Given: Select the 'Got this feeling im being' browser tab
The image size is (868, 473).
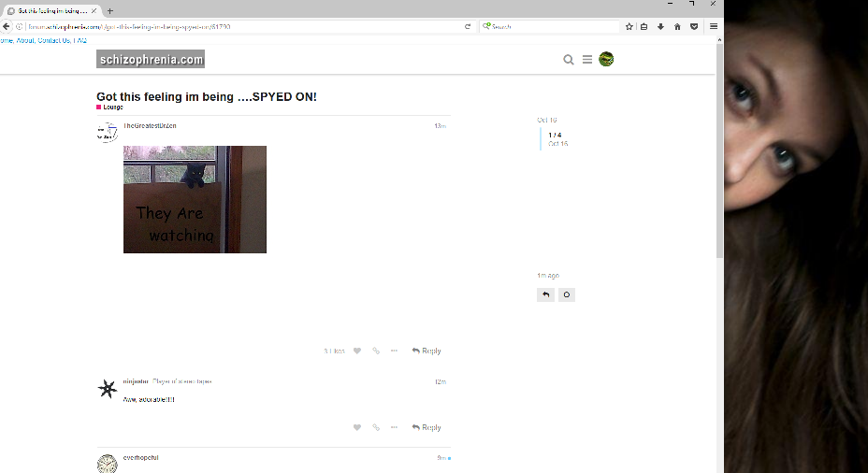Looking at the screenshot, I should click(x=51, y=10).
